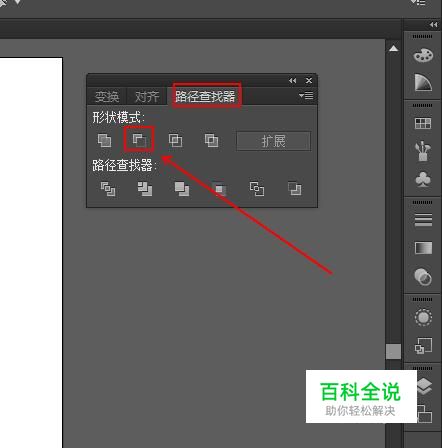Open the Color Guide panel icon
Viewport: 442px width, 448px height.
[423, 83]
